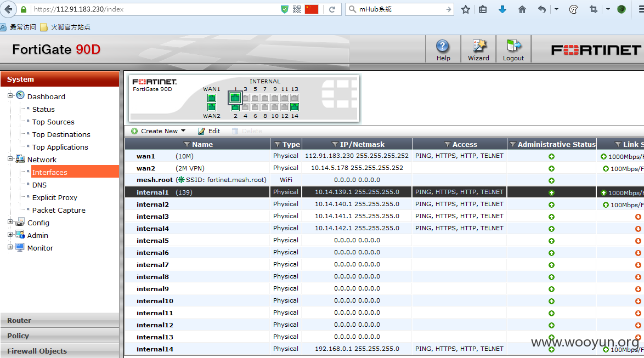Click the QR code icon in address bar
Viewport: 644px width, 358px height.
click(x=297, y=9)
